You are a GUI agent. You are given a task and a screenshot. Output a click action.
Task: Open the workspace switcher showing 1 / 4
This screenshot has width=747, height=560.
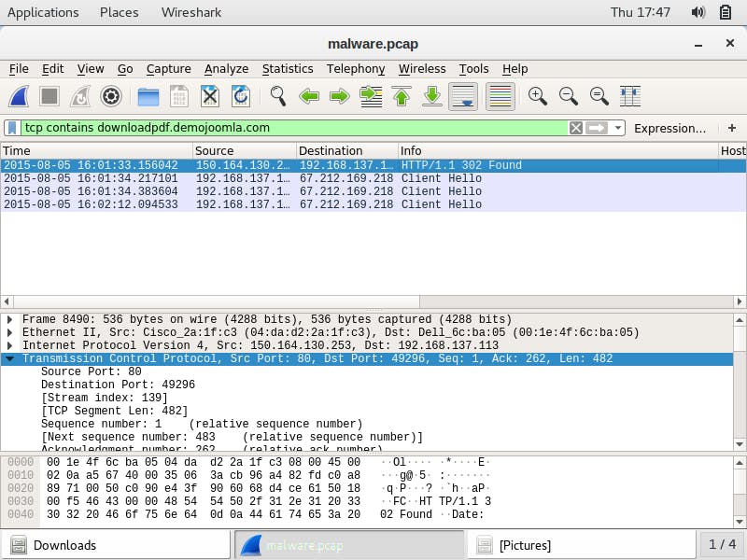722,545
